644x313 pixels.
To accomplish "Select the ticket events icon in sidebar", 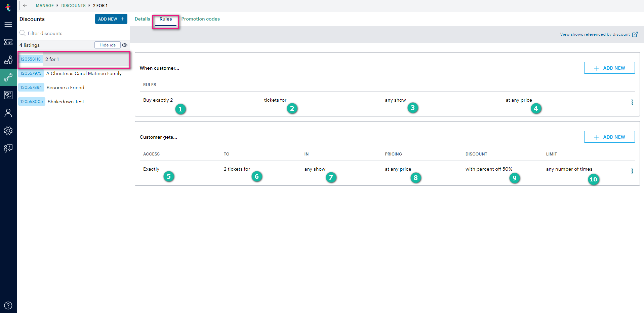I will 8,42.
